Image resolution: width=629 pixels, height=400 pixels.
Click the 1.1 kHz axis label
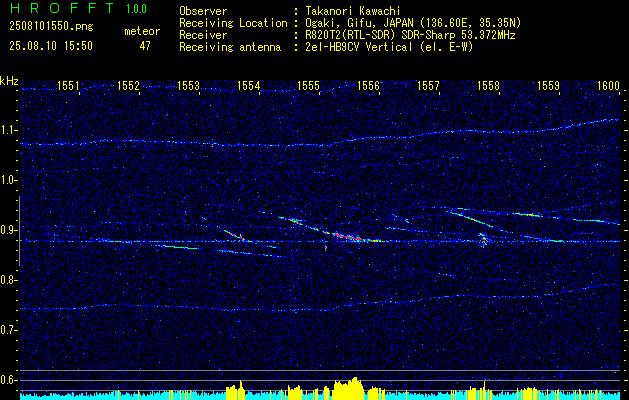point(8,131)
